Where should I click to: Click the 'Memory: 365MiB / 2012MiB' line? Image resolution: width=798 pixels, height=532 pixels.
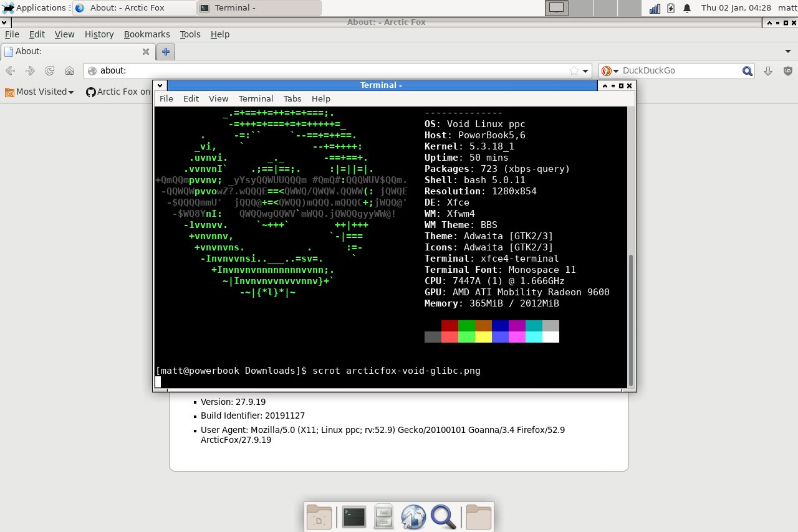(492, 303)
